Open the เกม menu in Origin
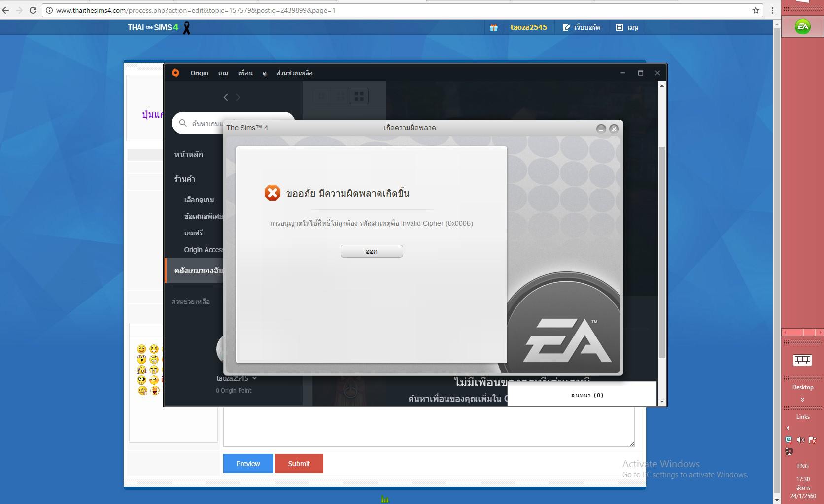 click(x=223, y=73)
